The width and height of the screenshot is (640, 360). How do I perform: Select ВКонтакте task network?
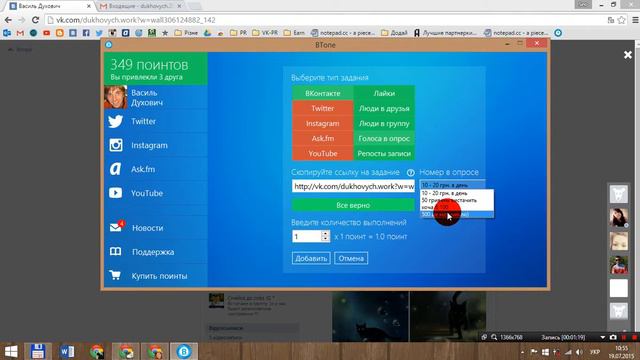(322, 93)
